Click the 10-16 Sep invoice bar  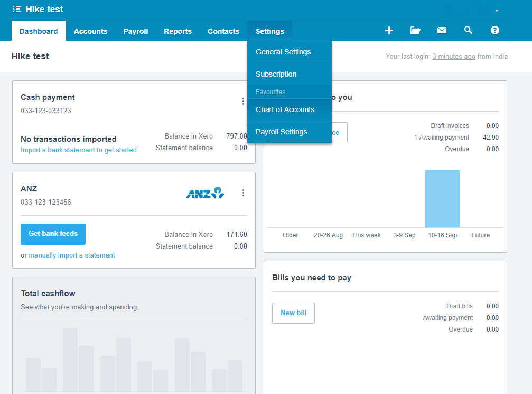442,199
